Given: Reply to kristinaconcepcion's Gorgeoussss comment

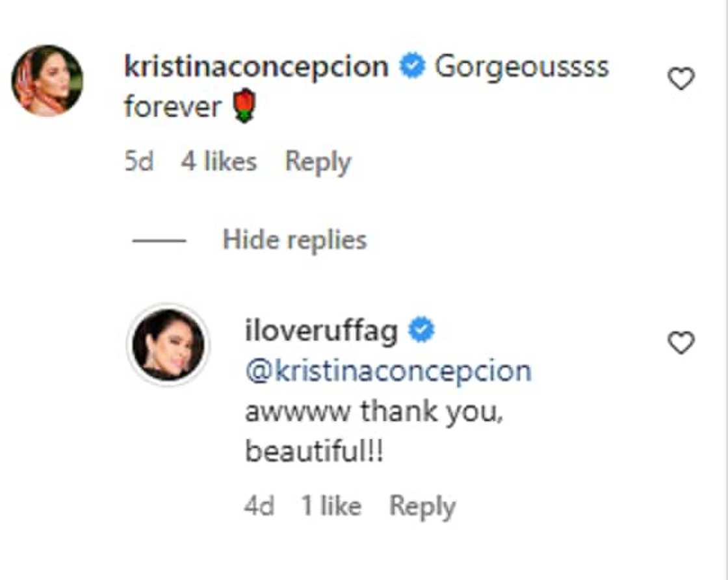Looking at the screenshot, I should pyautogui.click(x=318, y=162).
